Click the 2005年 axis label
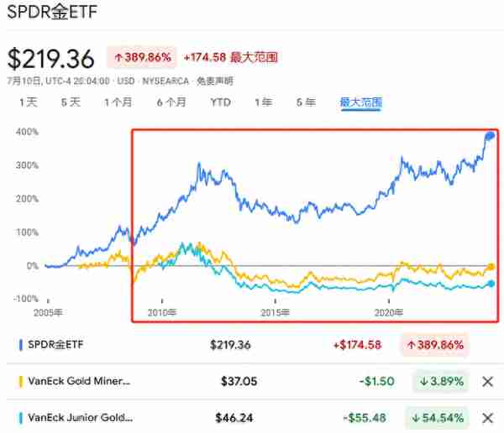Image resolution: width=504 pixels, height=433 pixels. [48, 312]
